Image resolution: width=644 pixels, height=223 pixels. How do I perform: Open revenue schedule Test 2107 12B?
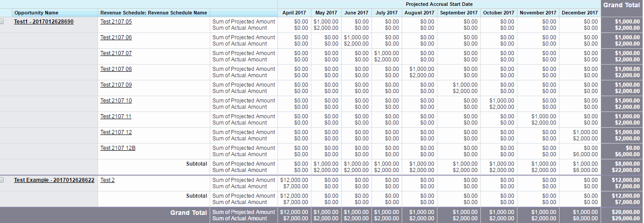(118, 148)
